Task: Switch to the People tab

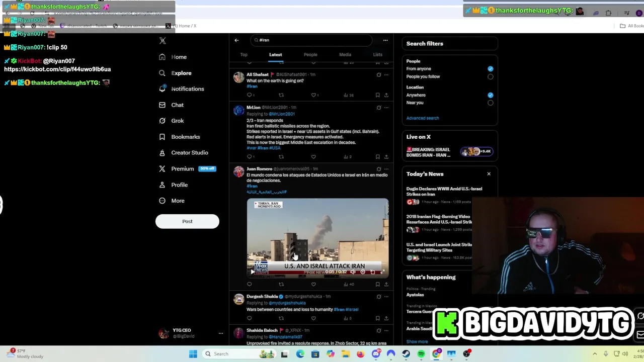Action: [x=310, y=55]
